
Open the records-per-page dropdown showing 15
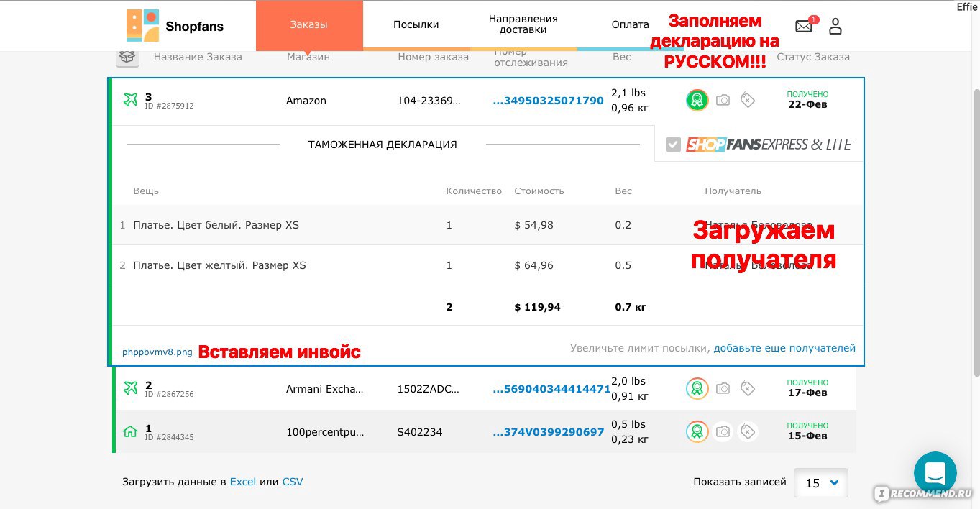(821, 483)
